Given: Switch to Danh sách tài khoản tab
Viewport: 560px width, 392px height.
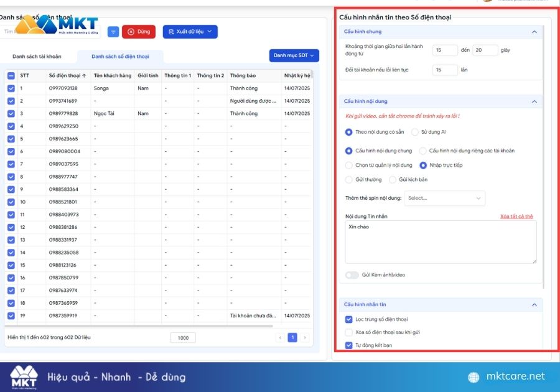Looking at the screenshot, I should (x=37, y=57).
